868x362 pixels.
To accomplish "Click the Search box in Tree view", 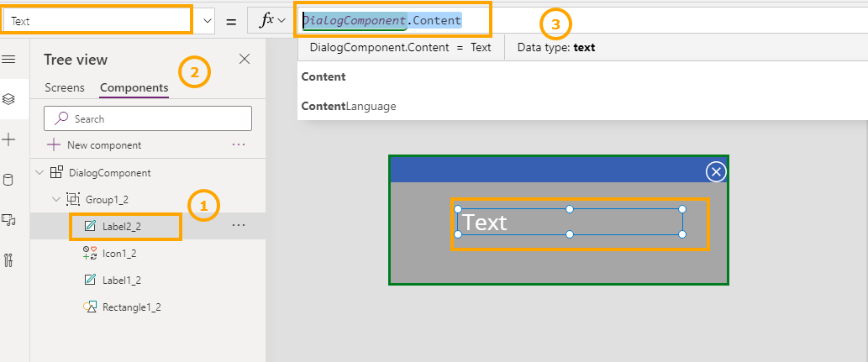I will [x=148, y=118].
